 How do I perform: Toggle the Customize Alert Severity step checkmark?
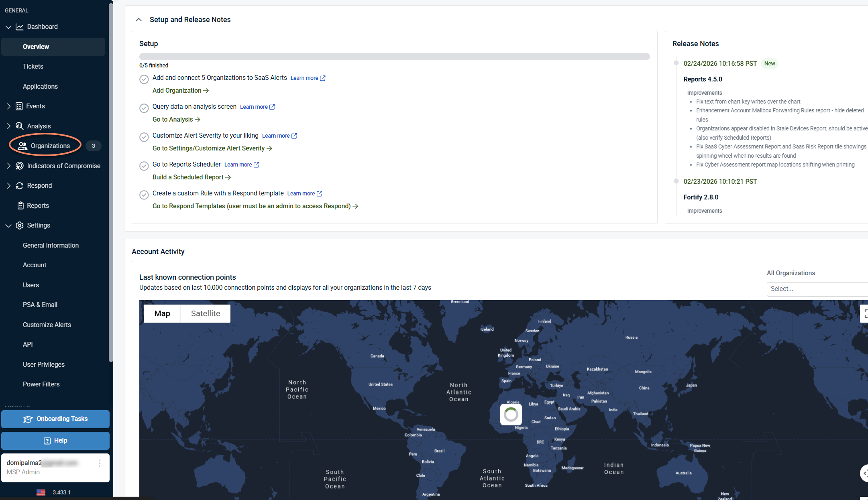point(144,137)
